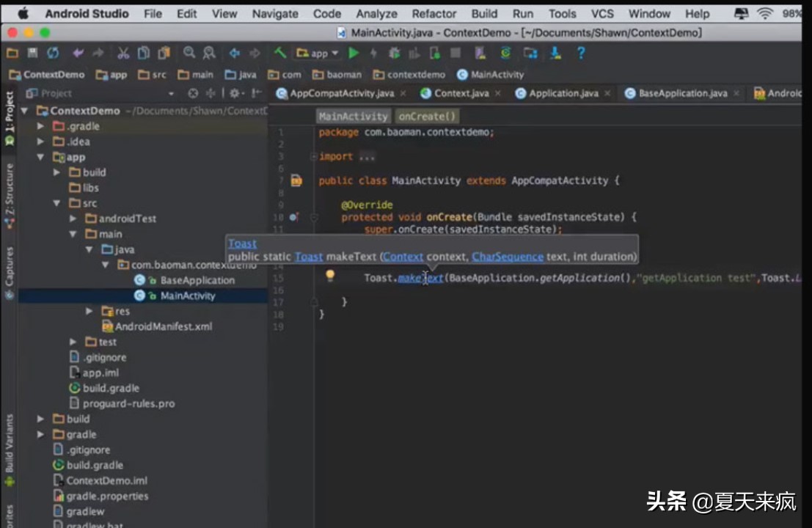812x528 pixels.
Task: Open the Refactor menu
Action: coord(434,13)
